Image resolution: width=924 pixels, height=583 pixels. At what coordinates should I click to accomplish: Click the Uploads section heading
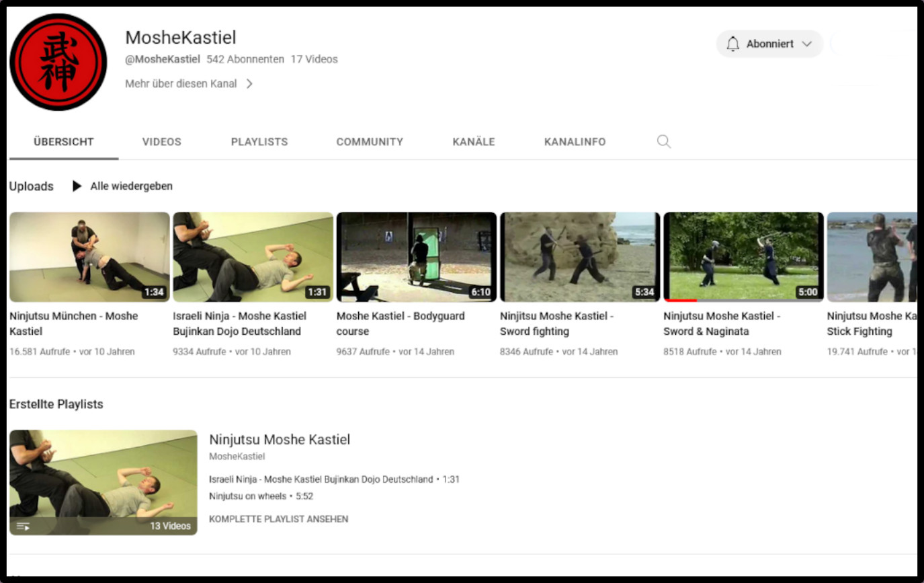(32, 186)
